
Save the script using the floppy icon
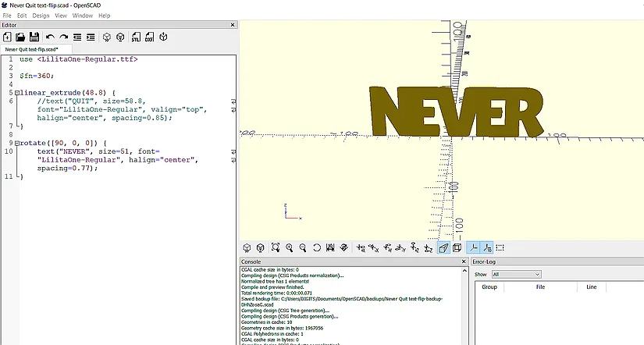pos(34,37)
